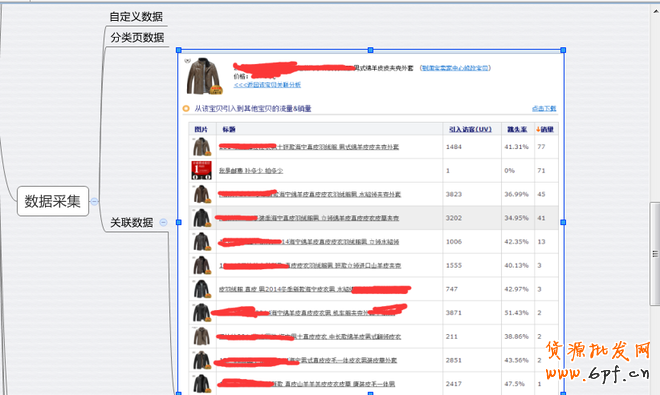This screenshot has width=660, height=395.
Task: Click the visitor count 1484
Action: pyautogui.click(x=454, y=147)
